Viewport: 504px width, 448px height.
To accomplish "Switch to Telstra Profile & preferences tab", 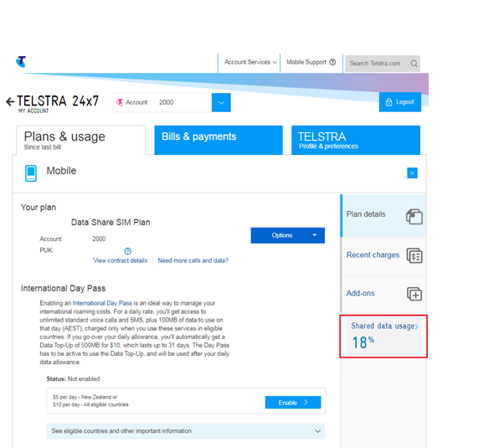I will click(356, 140).
